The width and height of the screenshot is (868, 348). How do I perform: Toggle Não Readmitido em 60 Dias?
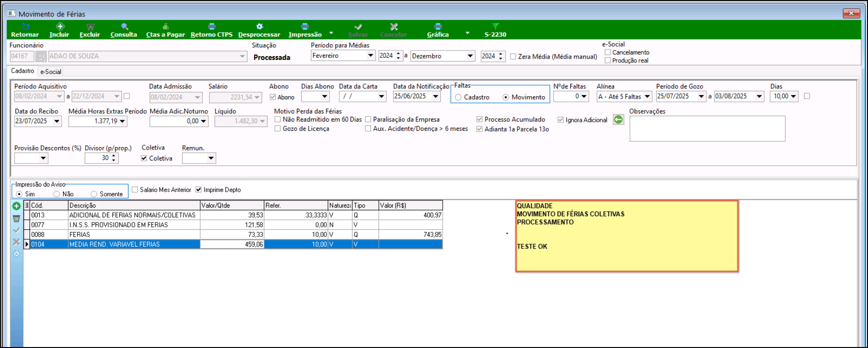[278, 119]
